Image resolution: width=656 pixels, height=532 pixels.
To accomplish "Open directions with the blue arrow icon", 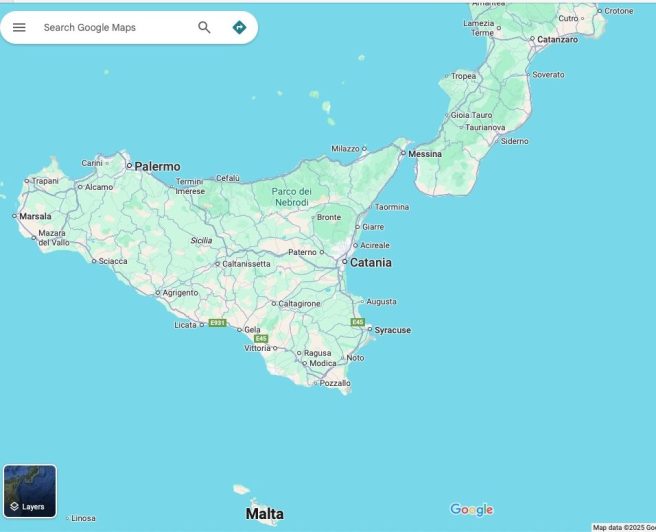I will [239, 27].
